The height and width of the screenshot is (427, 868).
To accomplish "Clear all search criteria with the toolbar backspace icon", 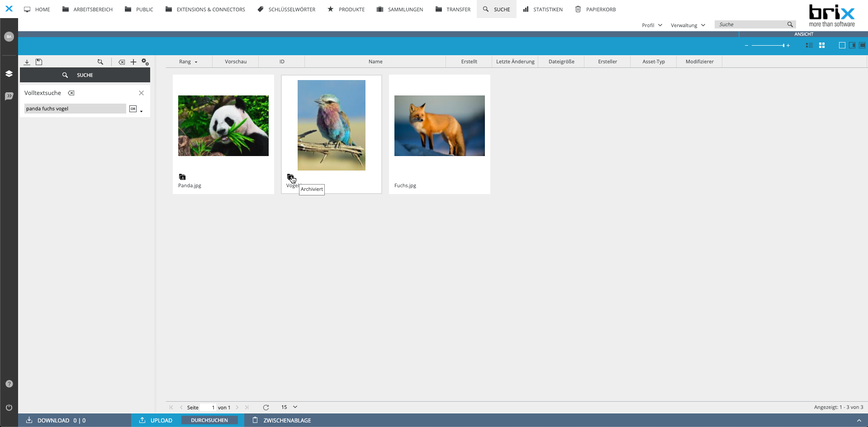I will pos(122,62).
